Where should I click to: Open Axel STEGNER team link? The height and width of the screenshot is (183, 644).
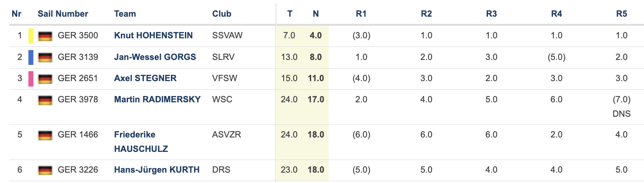tap(145, 79)
